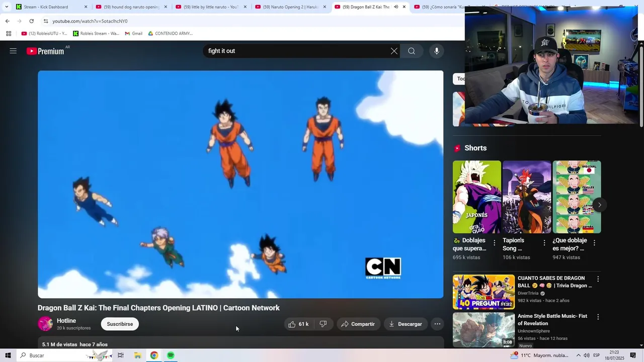Open options for 'Que doblaje' short
This screenshot has height=362, width=644.
click(594, 243)
